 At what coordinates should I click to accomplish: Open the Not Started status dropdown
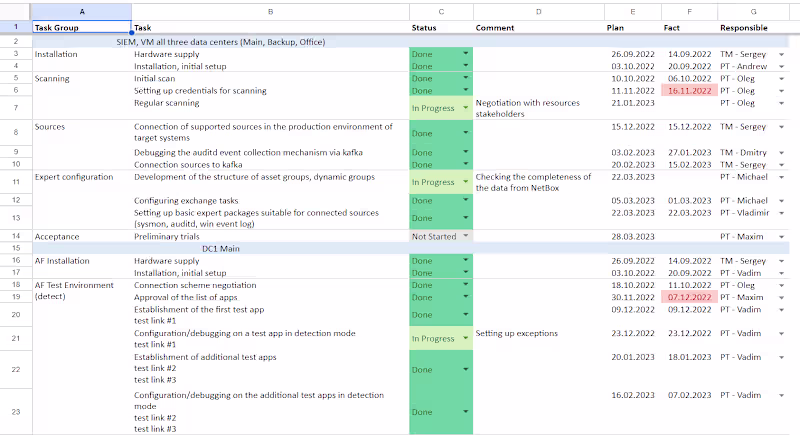click(465, 236)
